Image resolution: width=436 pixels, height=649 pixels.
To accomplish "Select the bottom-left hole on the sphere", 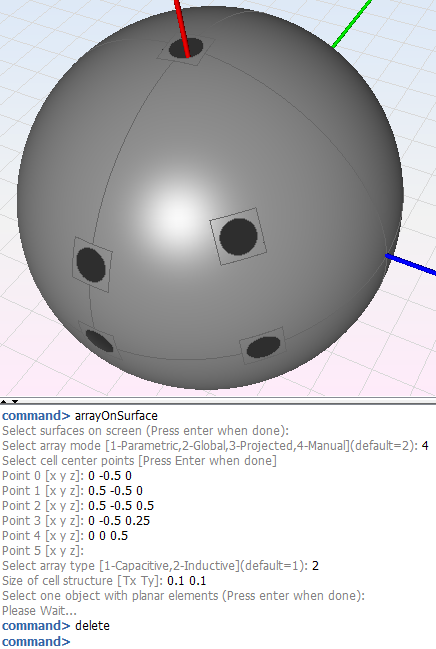I will 99,341.
